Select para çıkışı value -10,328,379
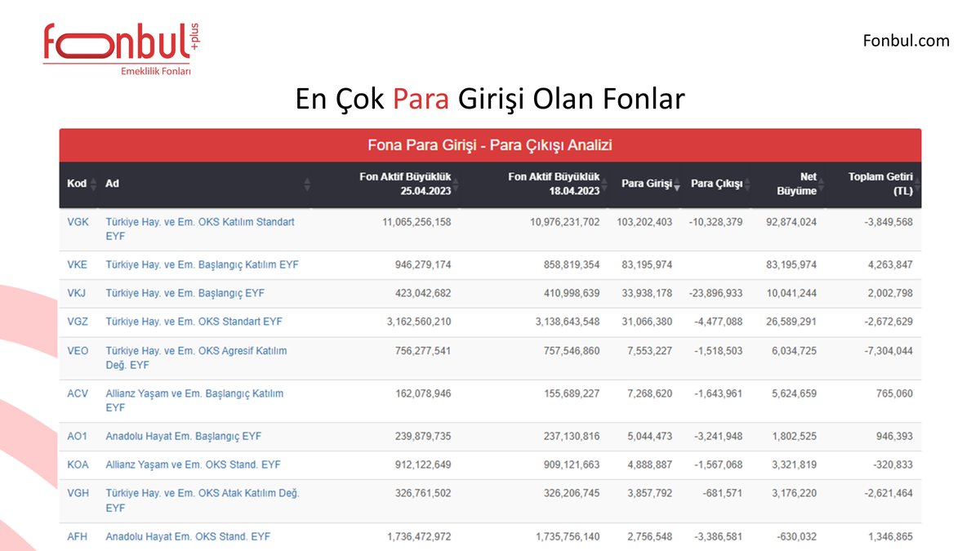This screenshot has height=551, width=980. (716, 222)
